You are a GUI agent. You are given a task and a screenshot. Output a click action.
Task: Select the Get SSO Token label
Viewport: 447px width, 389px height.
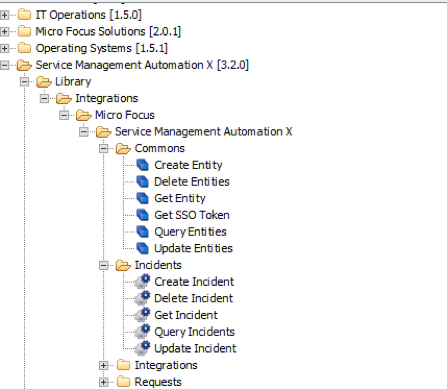pos(192,215)
